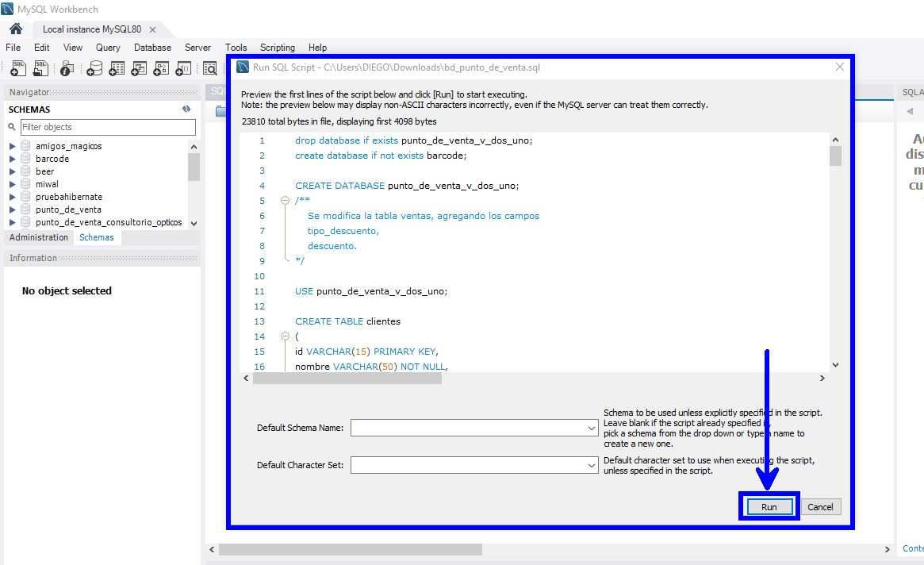The width and height of the screenshot is (924, 565).
Task: Open search table data tool
Action: (x=210, y=68)
